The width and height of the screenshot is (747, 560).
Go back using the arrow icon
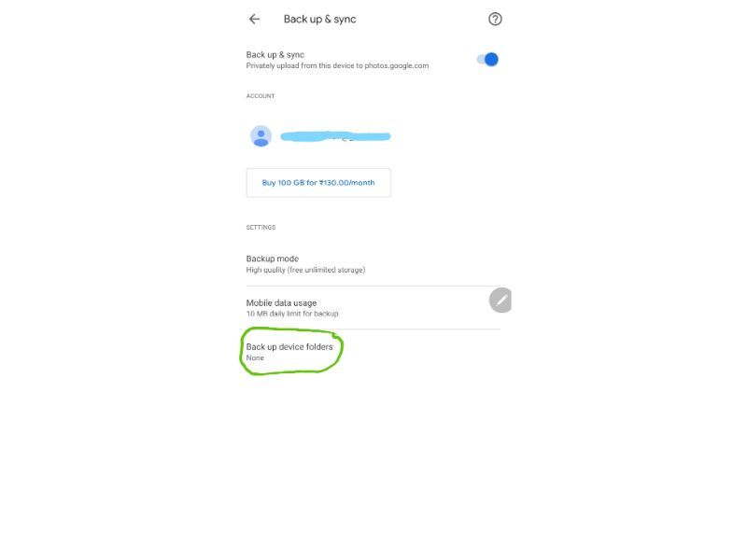(x=254, y=19)
